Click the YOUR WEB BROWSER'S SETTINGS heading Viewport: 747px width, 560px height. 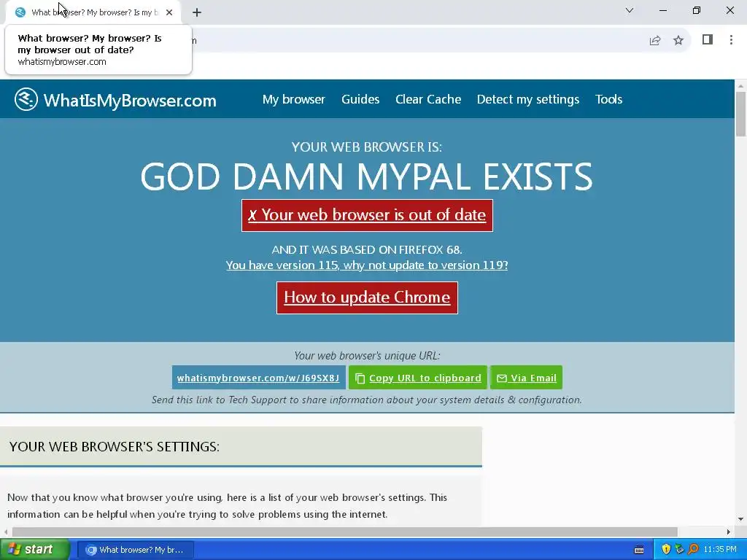click(115, 447)
